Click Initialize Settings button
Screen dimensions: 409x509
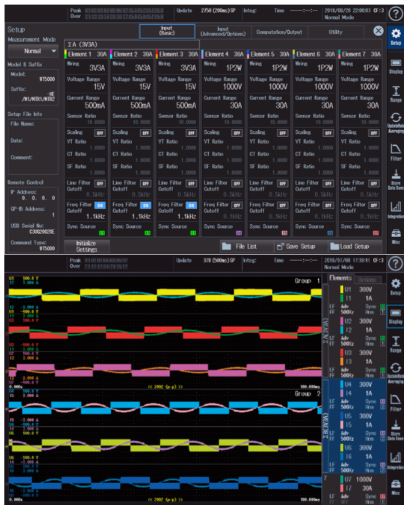click(86, 246)
